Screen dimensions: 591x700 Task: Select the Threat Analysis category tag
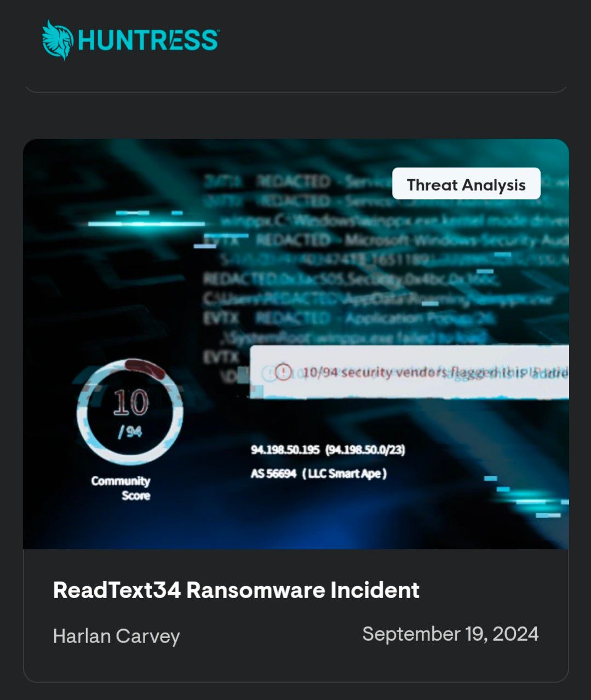coord(466,185)
